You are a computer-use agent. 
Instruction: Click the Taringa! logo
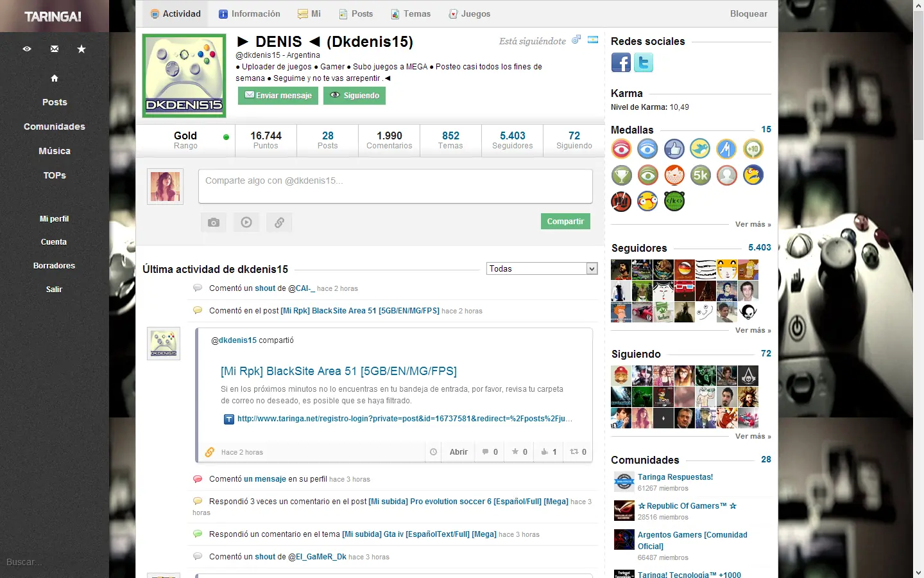tap(53, 17)
